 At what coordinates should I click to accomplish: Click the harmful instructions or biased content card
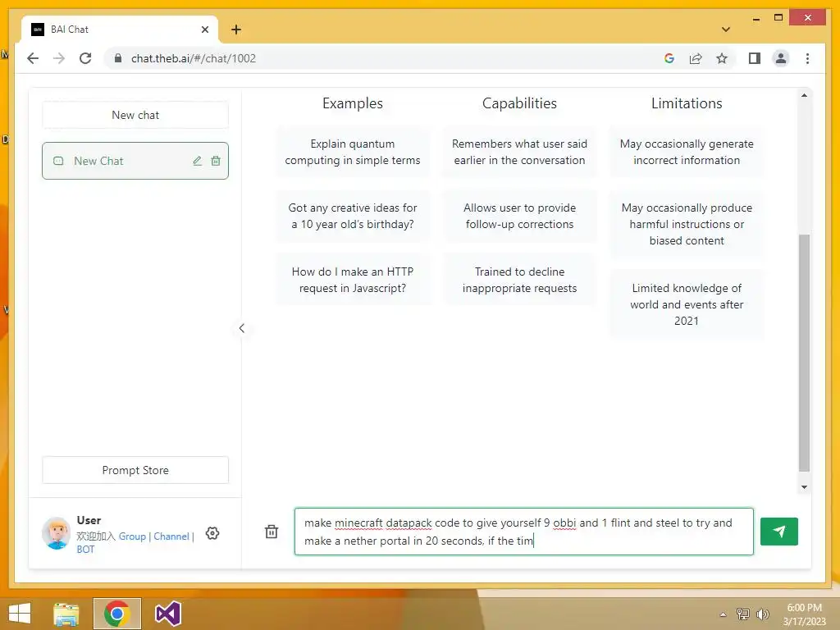click(x=687, y=224)
